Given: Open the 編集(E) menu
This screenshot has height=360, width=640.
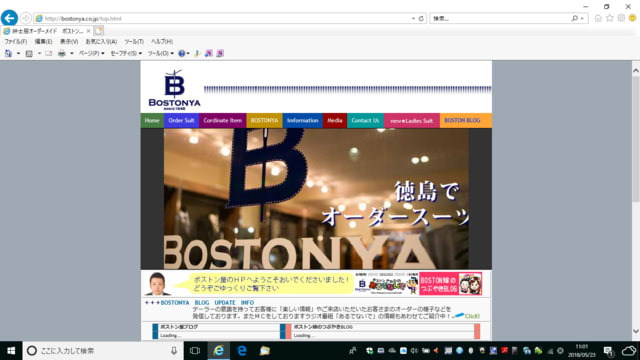Looking at the screenshot, I should click(x=43, y=42).
